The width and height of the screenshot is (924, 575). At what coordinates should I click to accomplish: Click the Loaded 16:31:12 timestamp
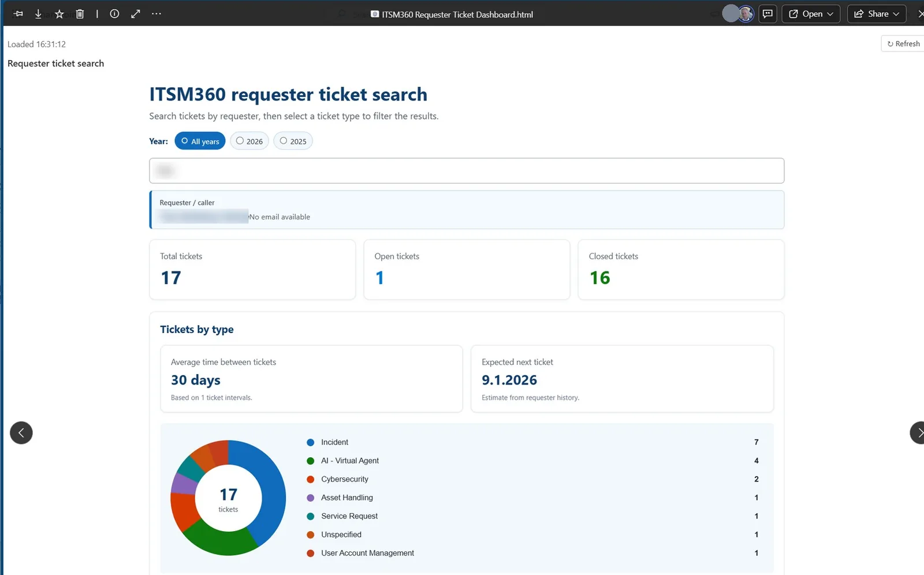click(36, 44)
